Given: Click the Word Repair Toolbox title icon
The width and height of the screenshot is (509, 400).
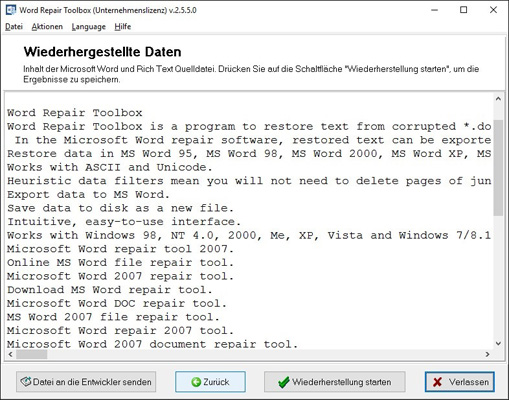Looking at the screenshot, I should point(10,10).
